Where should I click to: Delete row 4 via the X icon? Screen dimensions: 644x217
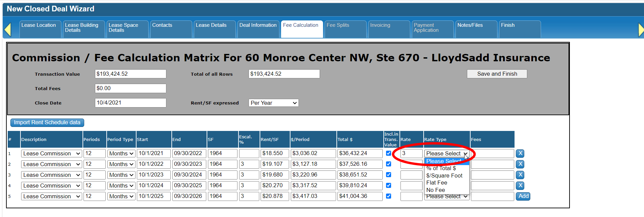pyautogui.click(x=520, y=186)
